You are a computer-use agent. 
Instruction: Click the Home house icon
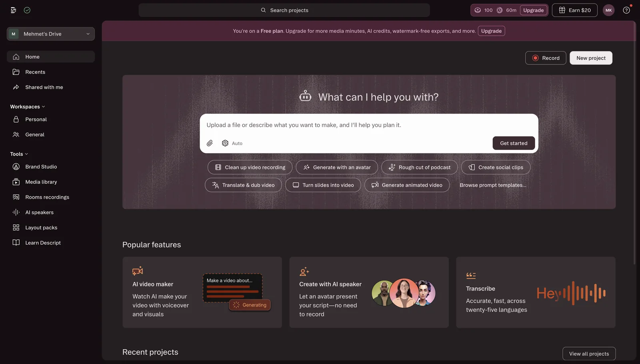(x=16, y=57)
